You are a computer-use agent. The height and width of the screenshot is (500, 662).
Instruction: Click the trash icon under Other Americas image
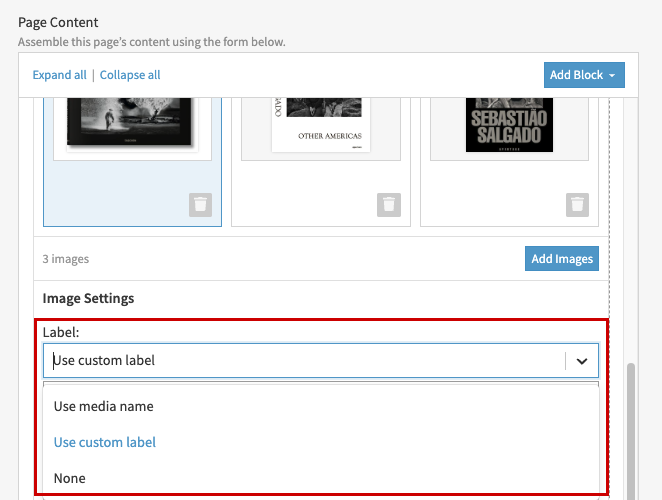(389, 205)
